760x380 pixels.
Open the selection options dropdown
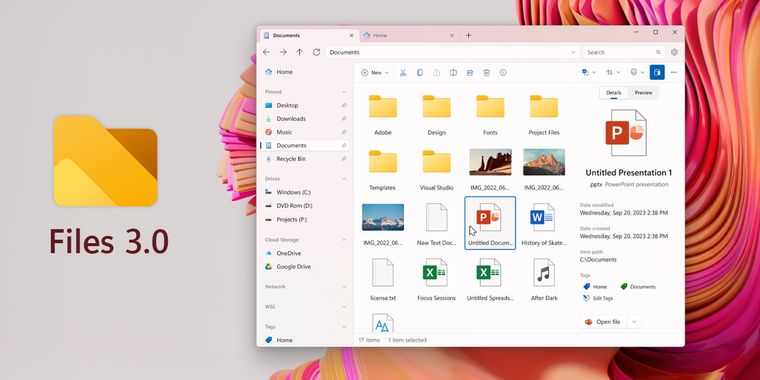click(x=588, y=72)
